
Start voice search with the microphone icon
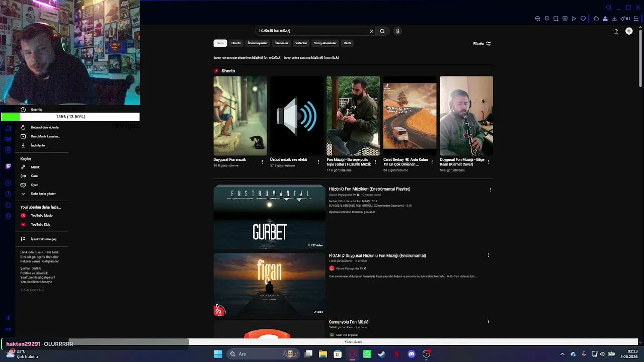coord(397,31)
